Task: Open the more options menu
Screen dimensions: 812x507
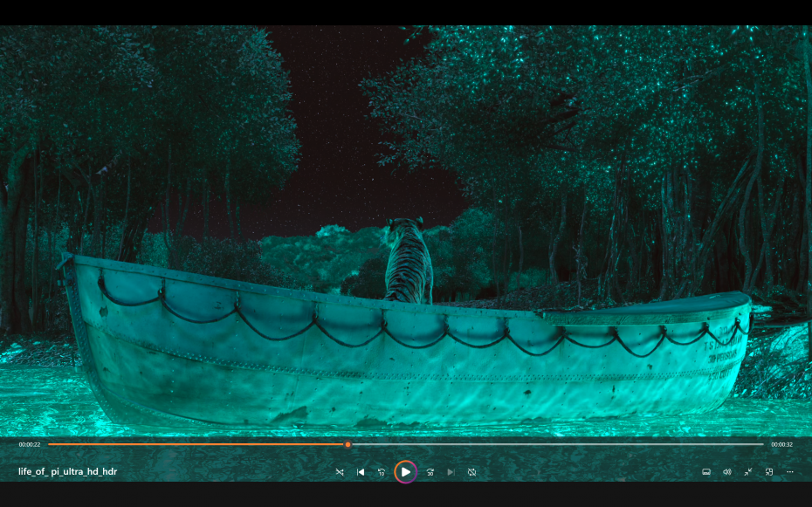Action: (x=789, y=472)
